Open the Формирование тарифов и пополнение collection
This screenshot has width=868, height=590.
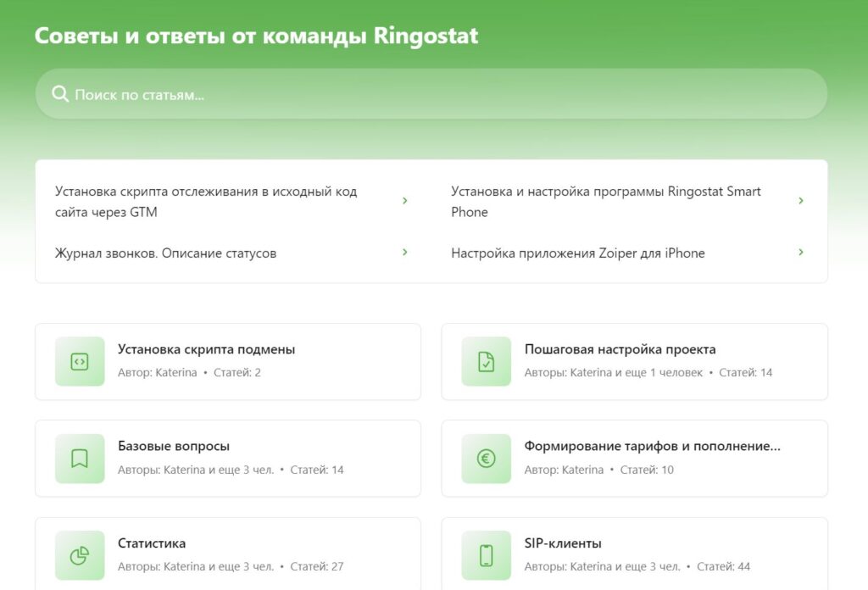click(x=634, y=459)
